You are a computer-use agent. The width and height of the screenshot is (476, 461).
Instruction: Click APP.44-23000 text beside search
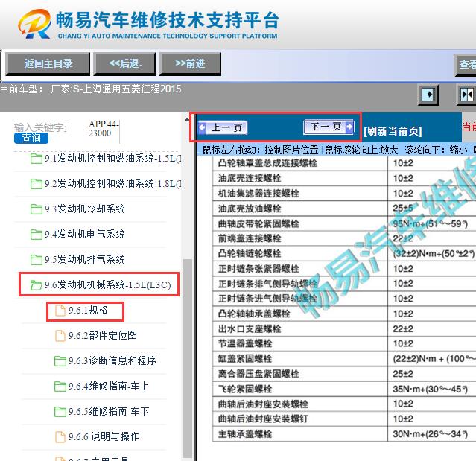(104, 128)
